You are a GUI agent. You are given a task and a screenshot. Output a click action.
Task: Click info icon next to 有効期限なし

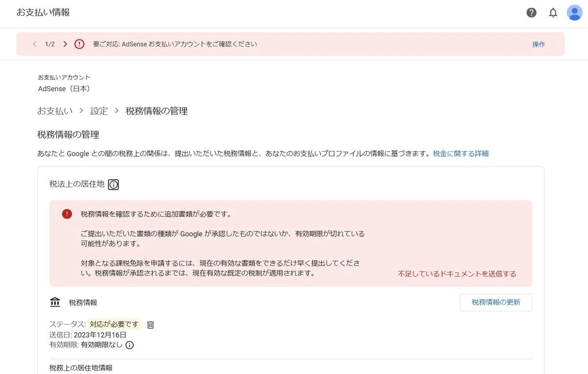click(x=129, y=345)
